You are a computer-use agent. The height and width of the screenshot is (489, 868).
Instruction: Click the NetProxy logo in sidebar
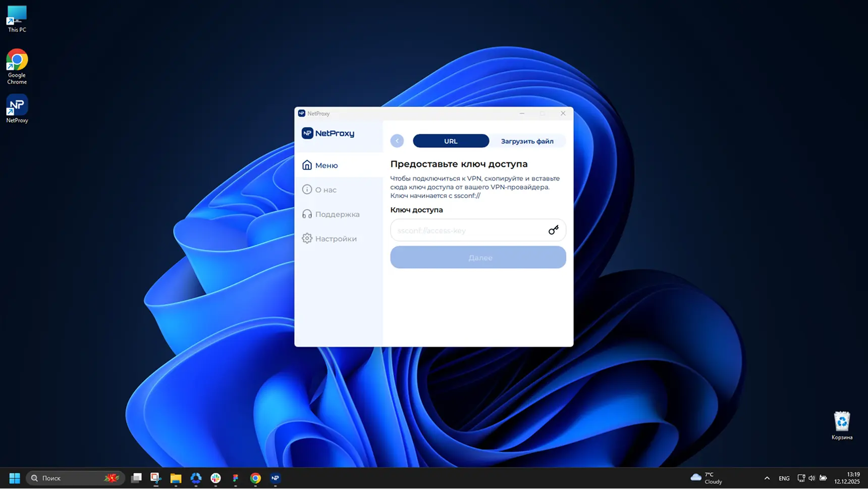[x=328, y=133]
